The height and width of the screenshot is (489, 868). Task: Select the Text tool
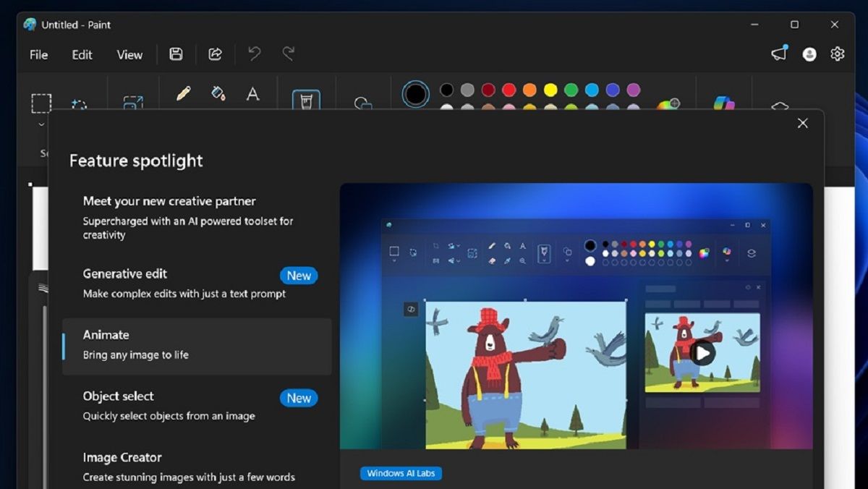252,93
